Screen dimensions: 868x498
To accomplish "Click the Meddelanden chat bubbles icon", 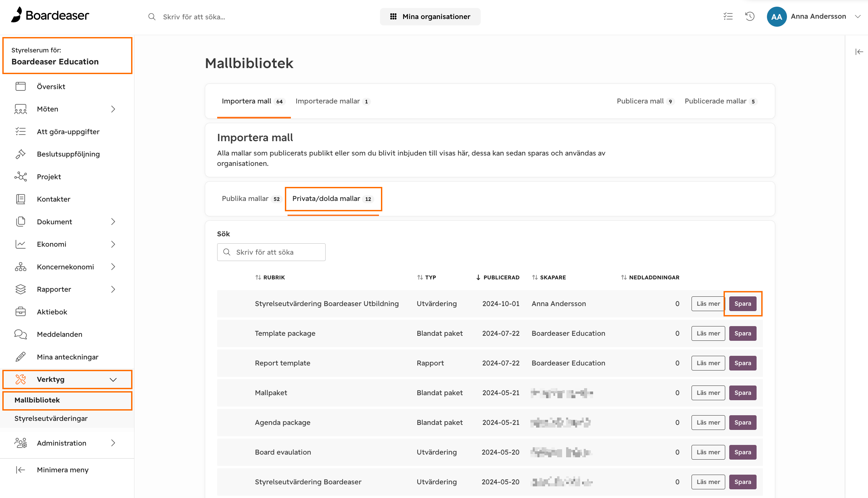I will coord(20,334).
